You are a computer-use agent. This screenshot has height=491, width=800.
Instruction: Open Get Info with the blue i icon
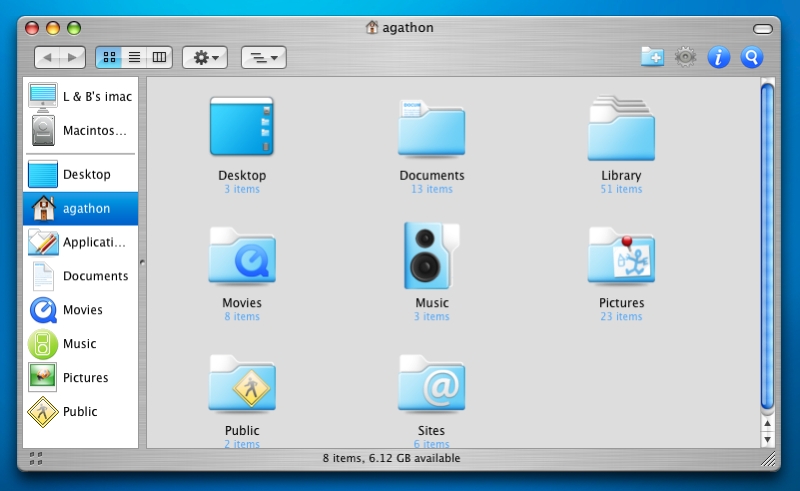[718, 57]
